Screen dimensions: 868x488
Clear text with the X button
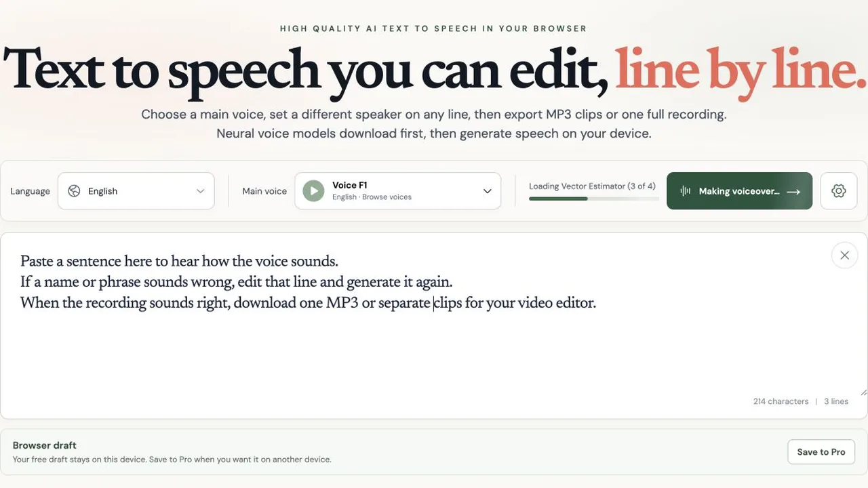[844, 256]
